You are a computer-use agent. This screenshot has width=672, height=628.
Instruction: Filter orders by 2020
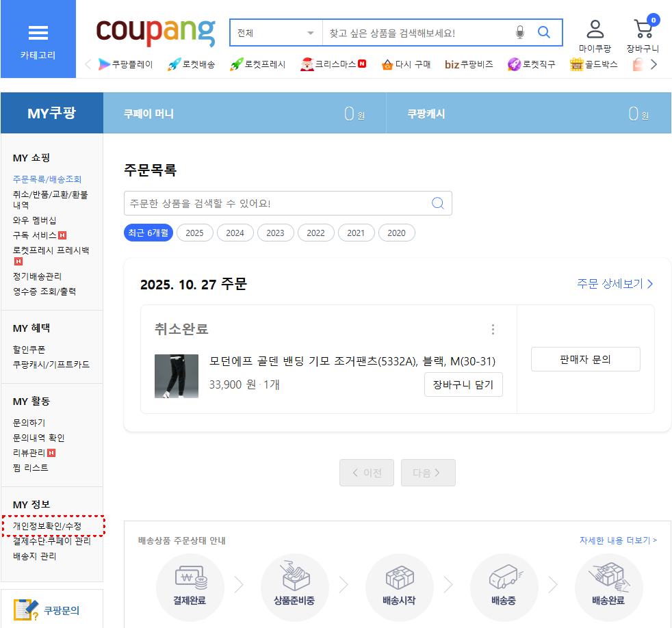(x=396, y=233)
